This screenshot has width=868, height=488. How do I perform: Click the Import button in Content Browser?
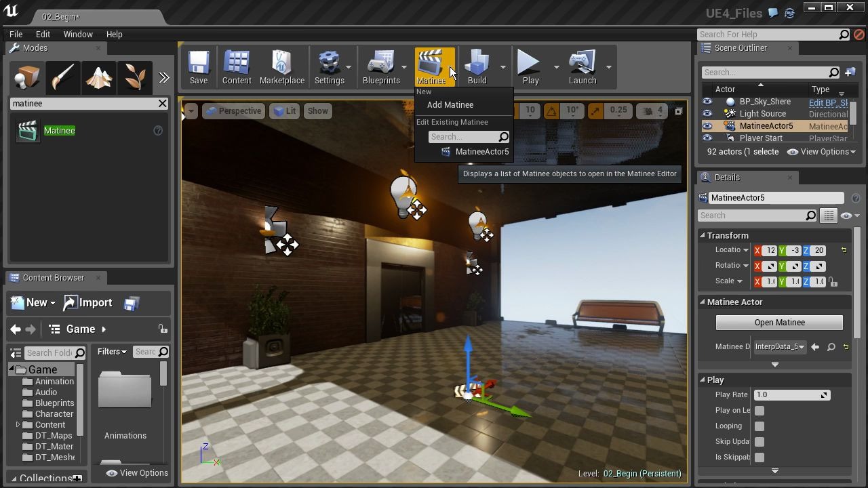(88, 303)
